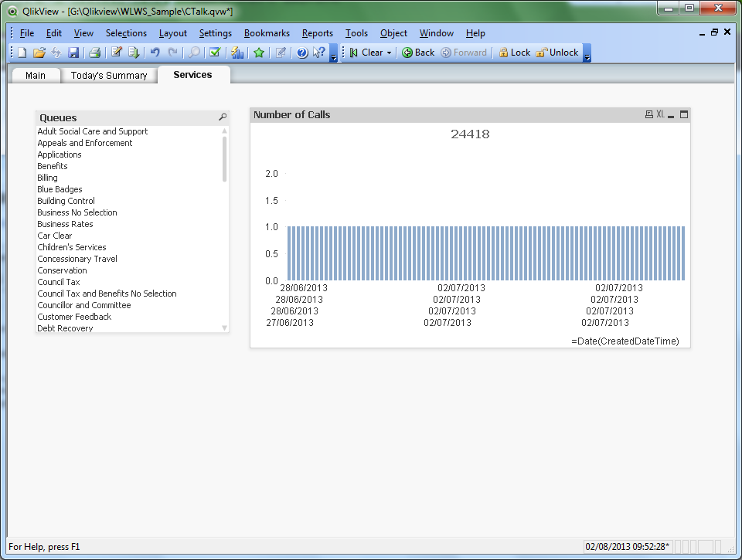742x560 pixels.
Task: Unlock the locked selections
Action: point(556,53)
